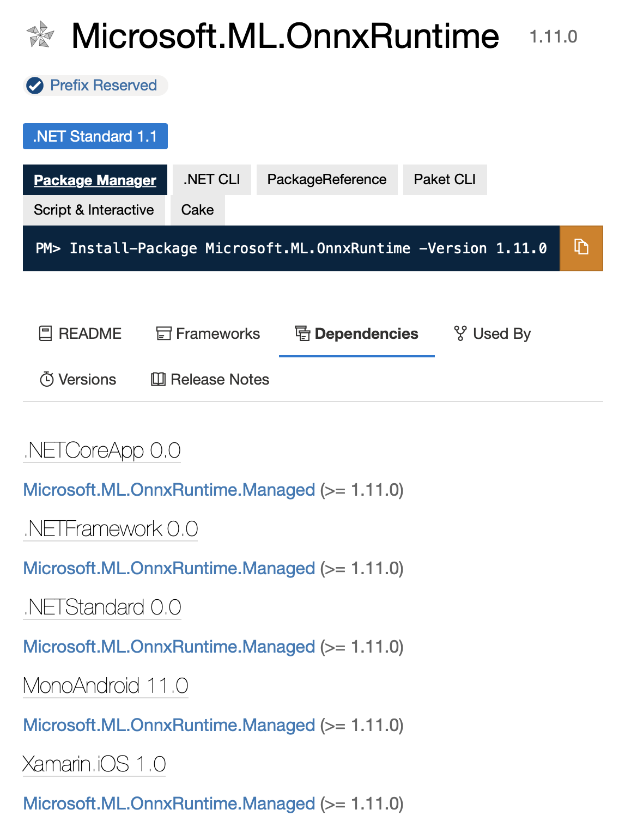This screenshot has width=619, height=840.
Task: Expand the Xamarin.iOS 1.0 dependency group
Action: [x=93, y=764]
